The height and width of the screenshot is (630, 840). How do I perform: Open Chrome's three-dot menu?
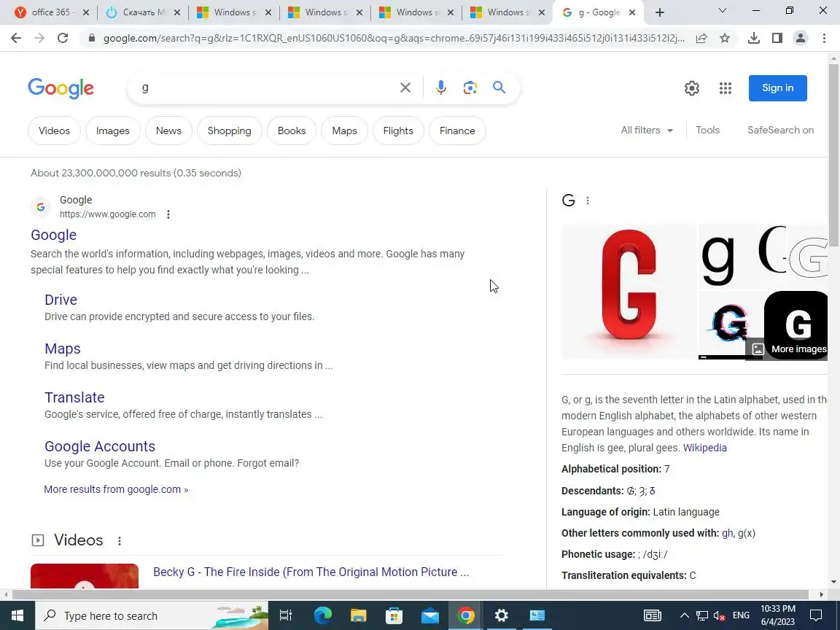(824, 38)
